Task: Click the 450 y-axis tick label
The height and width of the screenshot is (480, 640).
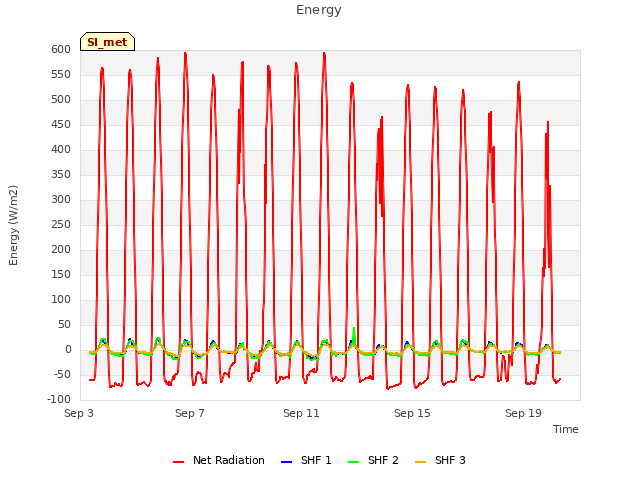Action: click(x=61, y=125)
